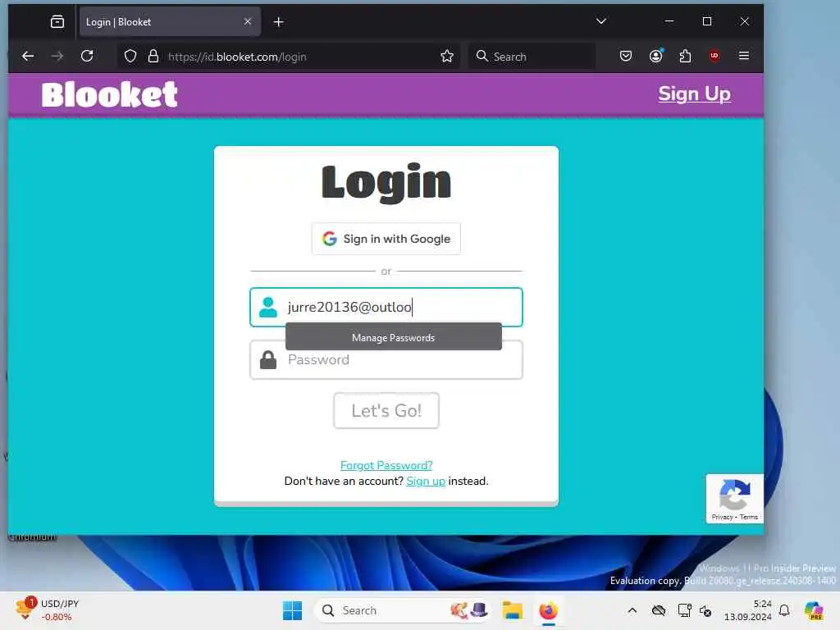Open Copilot preview icon on taskbar
Screen dimensions: 840x630
pos(814,610)
